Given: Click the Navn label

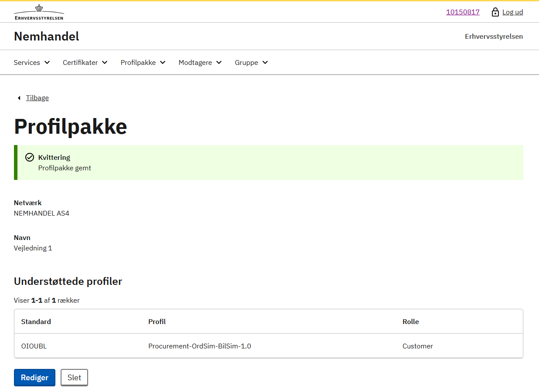Looking at the screenshot, I should coord(22,238).
